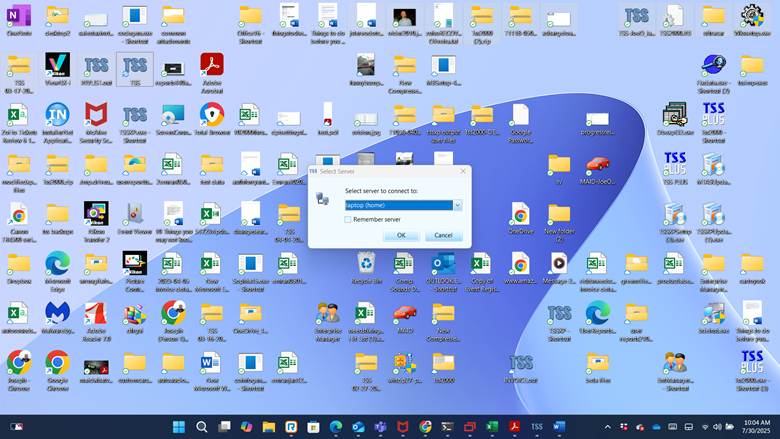
Task: Select the media file with play button icon
Action: coord(559,268)
